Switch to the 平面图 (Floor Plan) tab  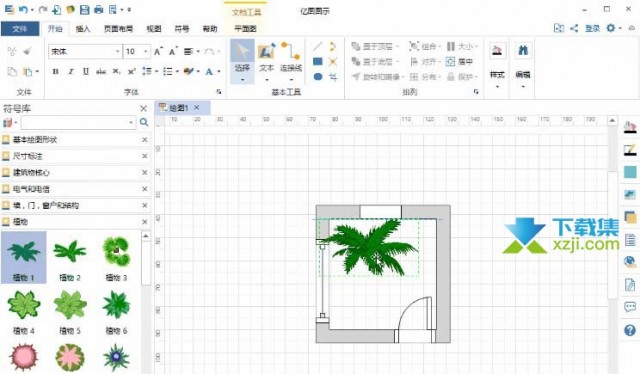pos(245,29)
